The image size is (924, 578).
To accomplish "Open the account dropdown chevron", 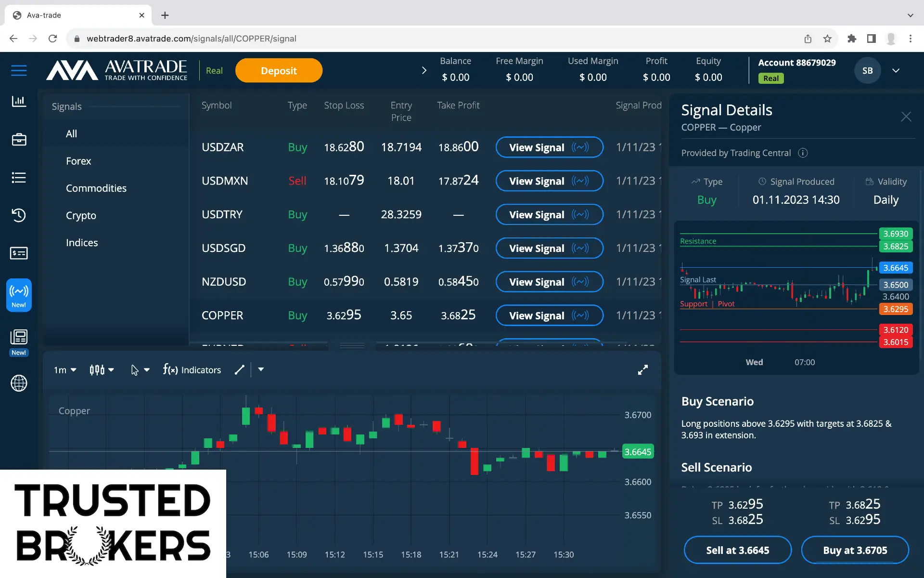I will point(896,70).
